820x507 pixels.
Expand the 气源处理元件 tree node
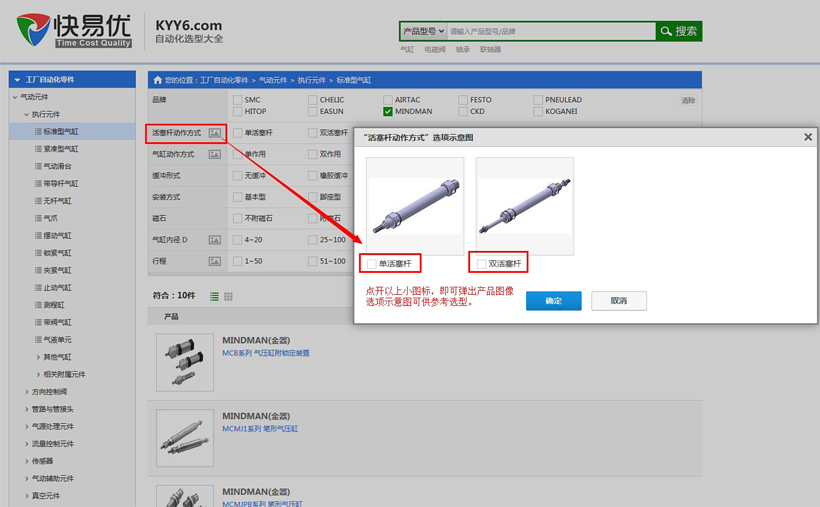(27, 426)
